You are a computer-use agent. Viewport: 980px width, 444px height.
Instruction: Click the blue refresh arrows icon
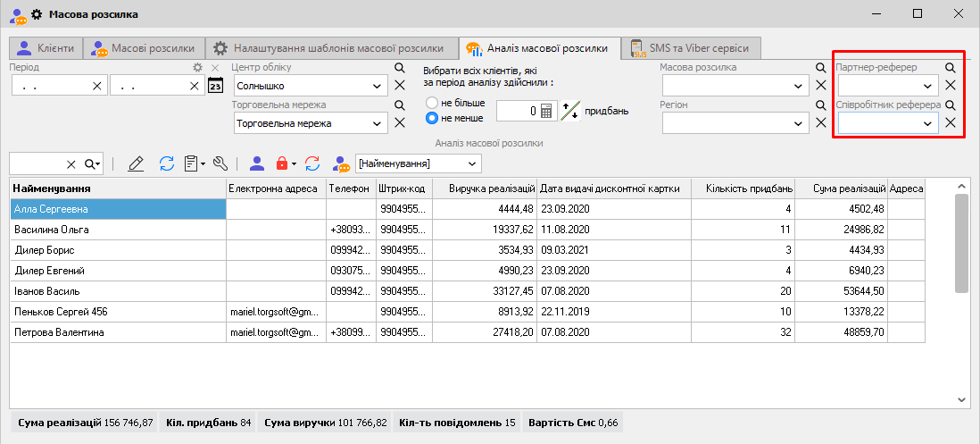(166, 163)
